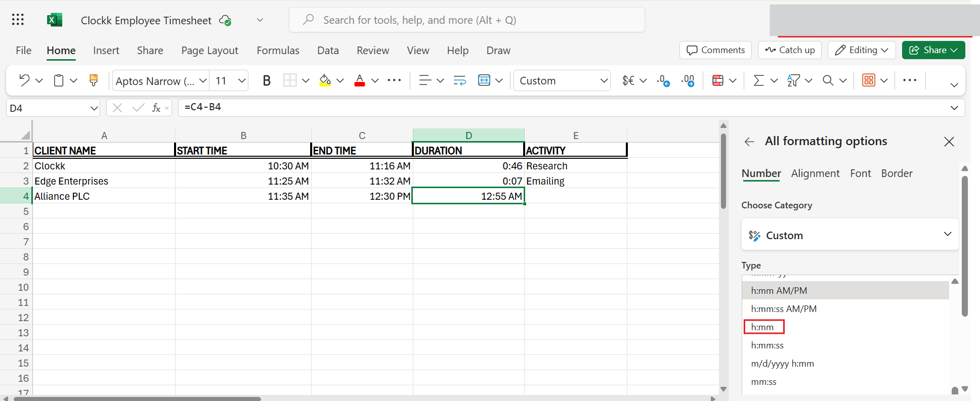
Task: Click the Comments button
Action: pos(715,50)
